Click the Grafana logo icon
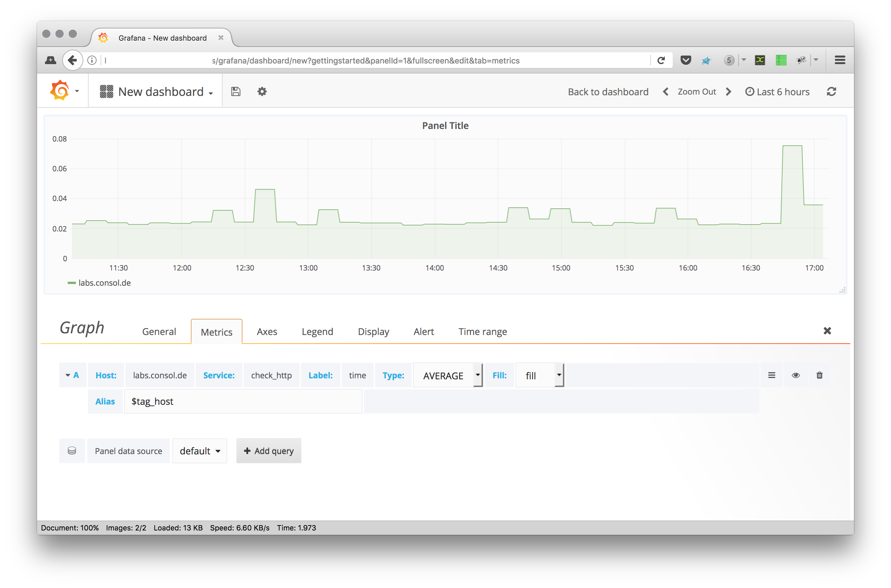Image resolution: width=891 pixels, height=588 pixels. 59,91
